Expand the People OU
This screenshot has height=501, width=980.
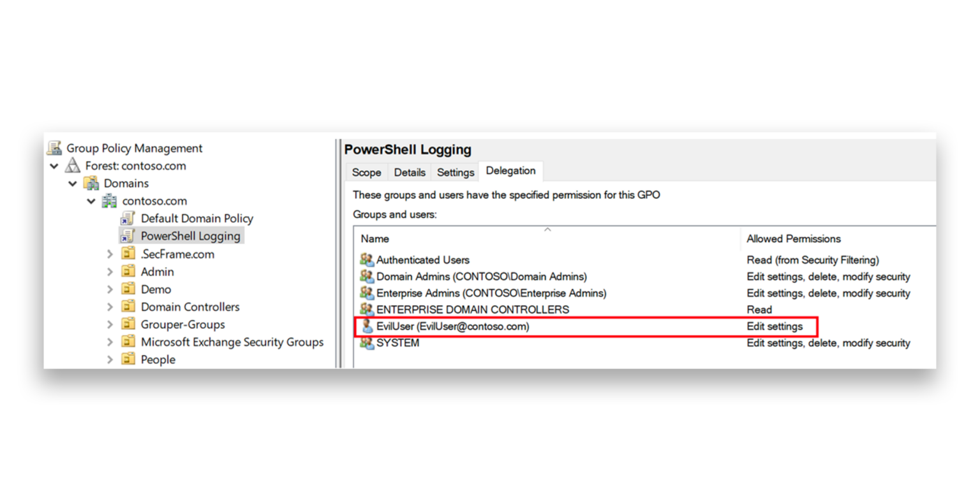pyautogui.click(x=110, y=359)
